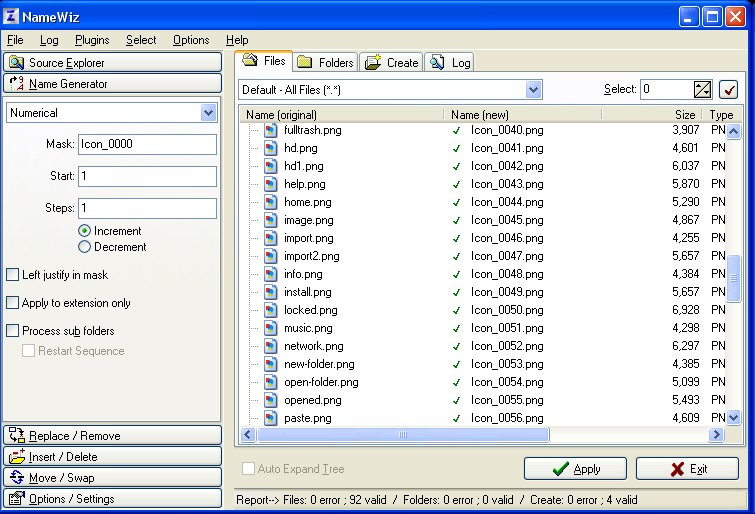Switch to the Create tab

(x=391, y=62)
